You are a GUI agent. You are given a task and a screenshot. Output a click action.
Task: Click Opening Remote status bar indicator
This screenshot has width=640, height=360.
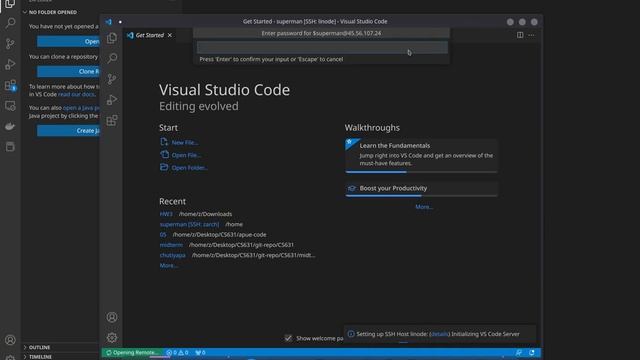point(131,353)
